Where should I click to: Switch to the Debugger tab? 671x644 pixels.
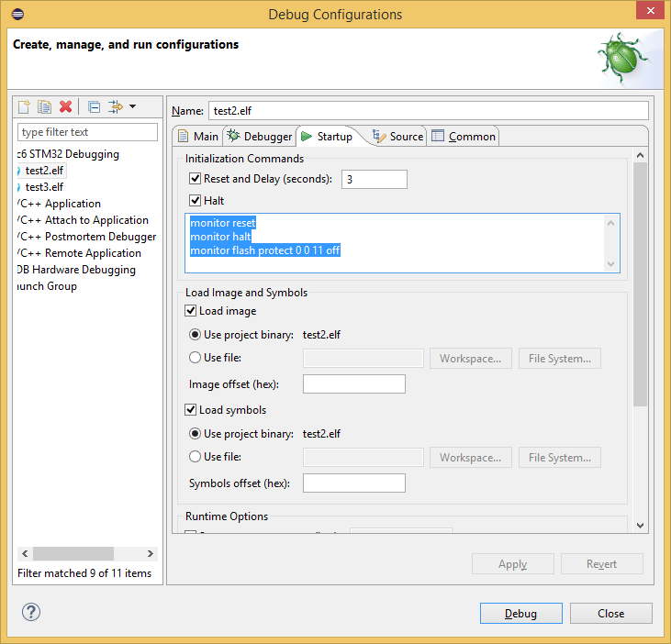pyautogui.click(x=259, y=137)
